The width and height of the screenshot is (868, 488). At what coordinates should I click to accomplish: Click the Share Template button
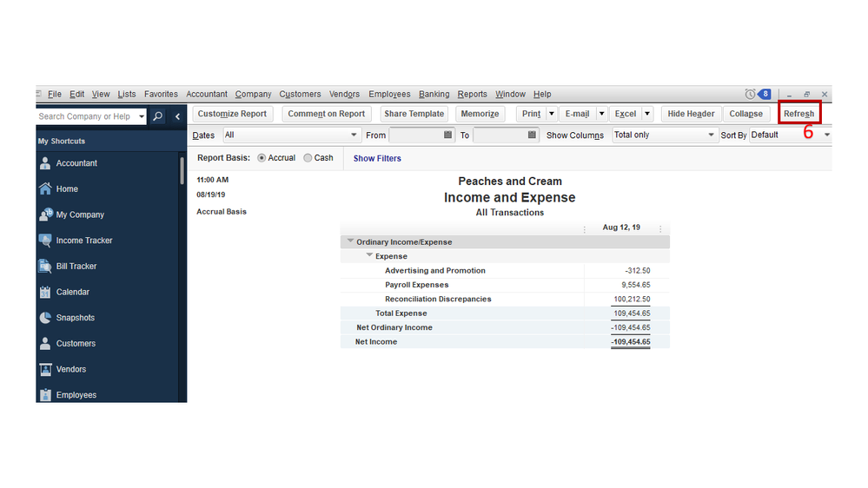(414, 114)
